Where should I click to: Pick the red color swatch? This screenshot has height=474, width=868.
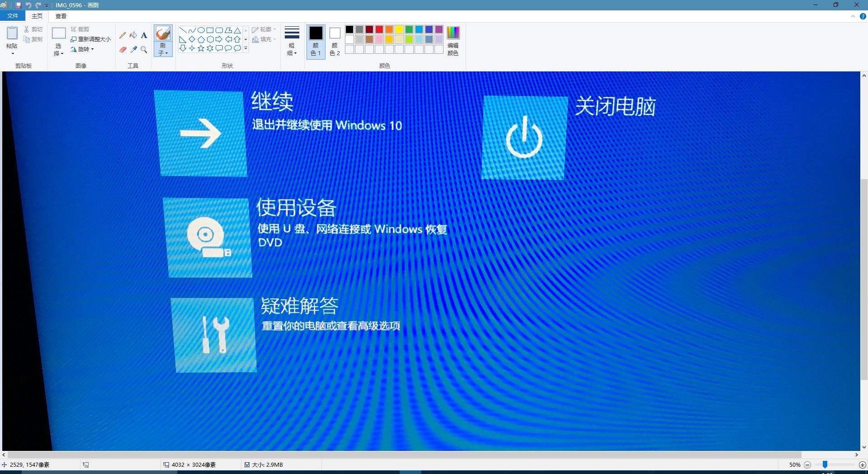coord(379,29)
